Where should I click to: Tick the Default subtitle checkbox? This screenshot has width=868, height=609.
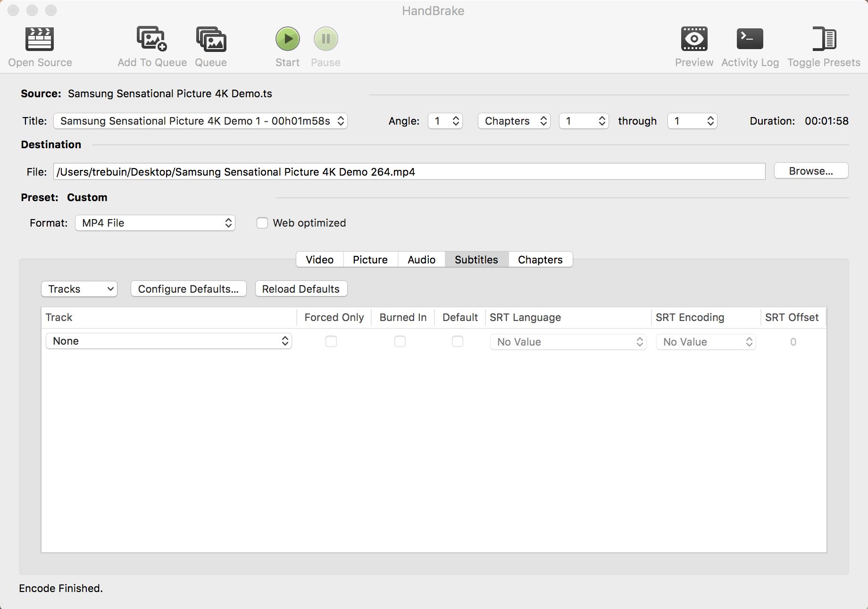coord(458,341)
